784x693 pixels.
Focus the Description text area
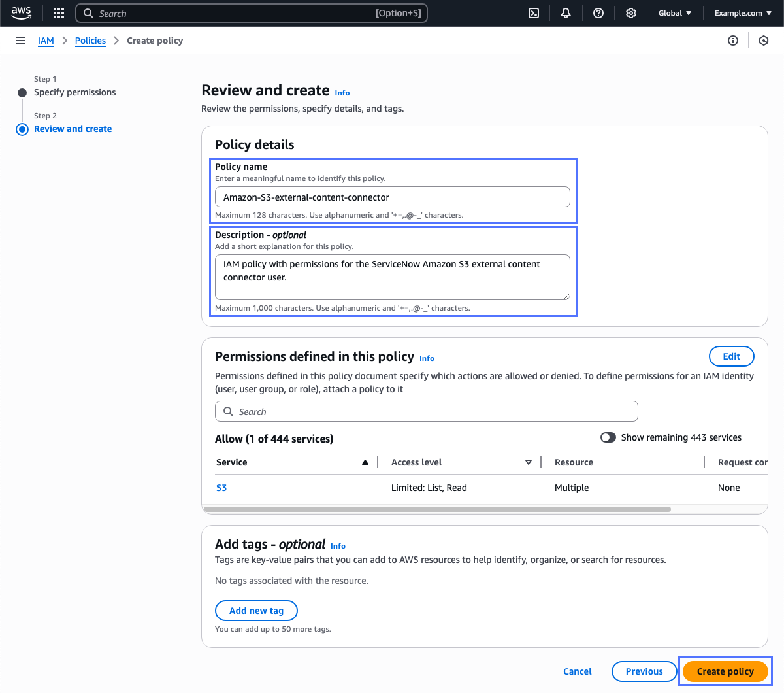point(393,277)
